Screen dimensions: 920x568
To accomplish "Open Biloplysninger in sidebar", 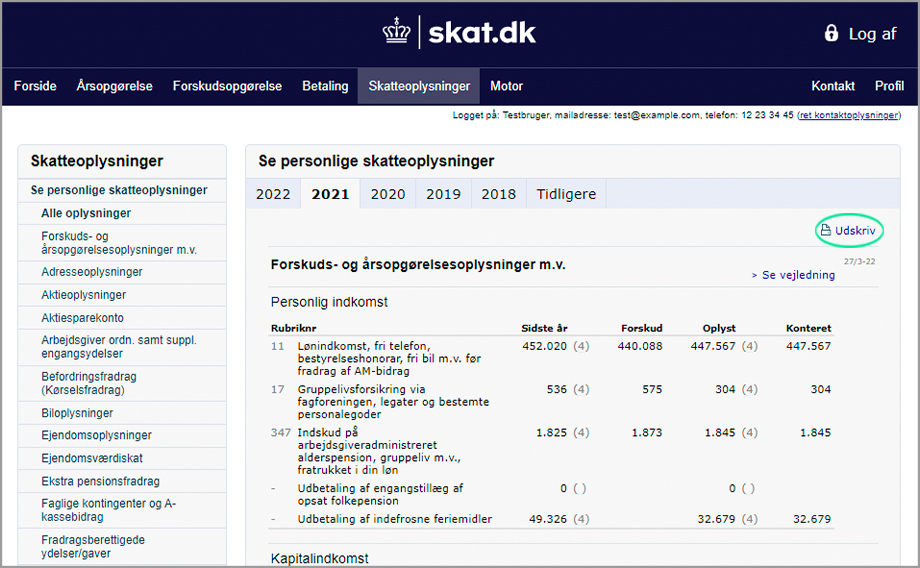I will pyautogui.click(x=77, y=413).
